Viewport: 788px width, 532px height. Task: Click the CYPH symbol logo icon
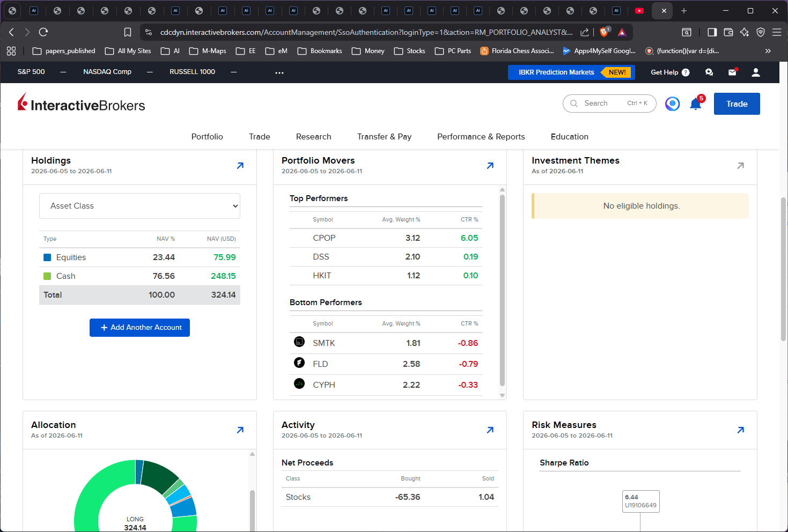(299, 383)
